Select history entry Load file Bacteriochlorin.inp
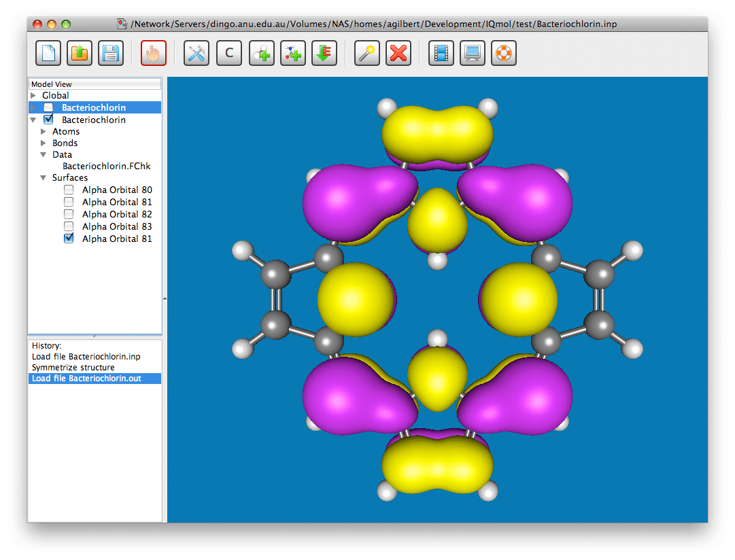The width and height of the screenshot is (735, 560). tap(86, 357)
